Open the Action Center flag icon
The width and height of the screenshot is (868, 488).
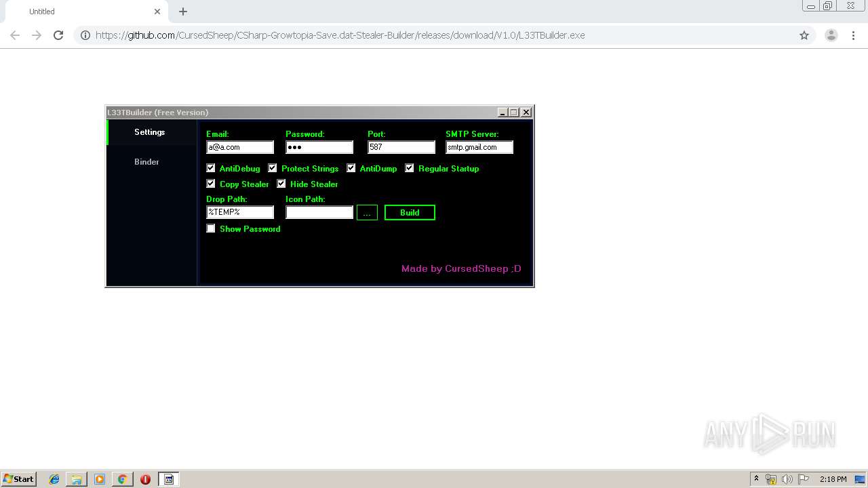(804, 479)
